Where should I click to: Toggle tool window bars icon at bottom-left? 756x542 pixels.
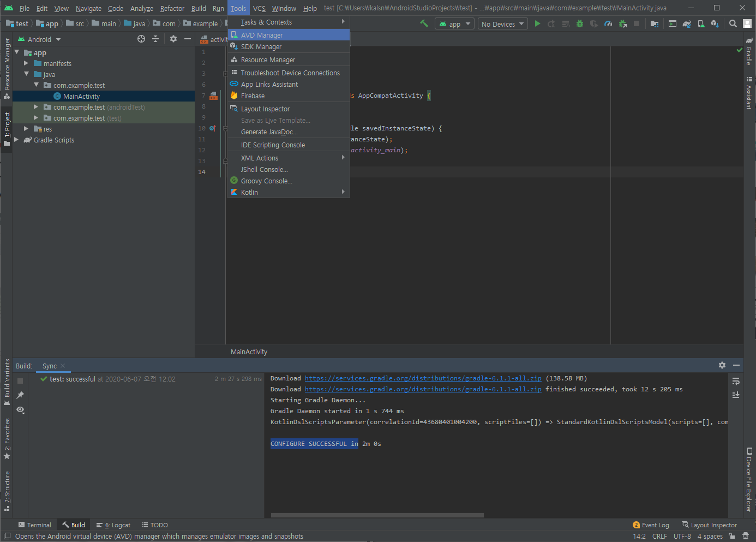tap(7, 536)
